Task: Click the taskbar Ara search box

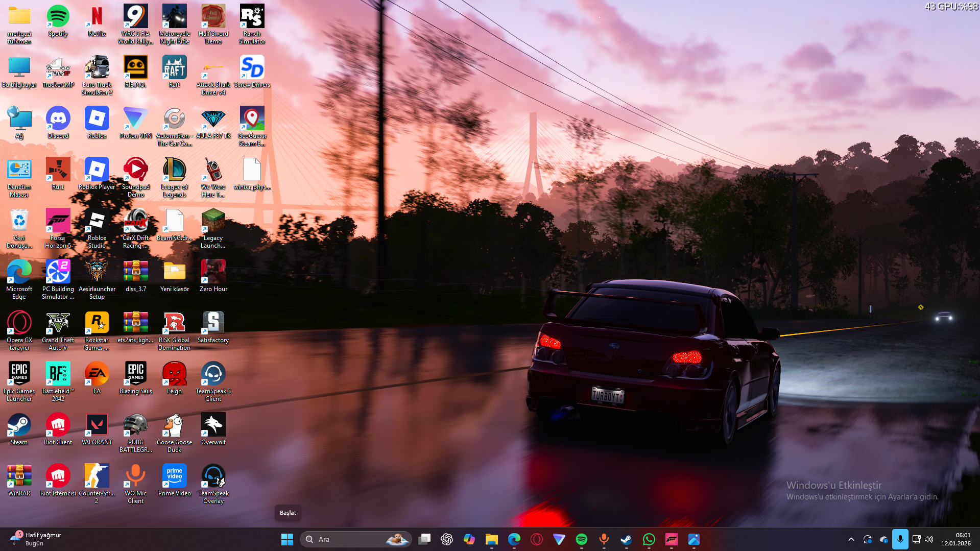Action: [355, 539]
